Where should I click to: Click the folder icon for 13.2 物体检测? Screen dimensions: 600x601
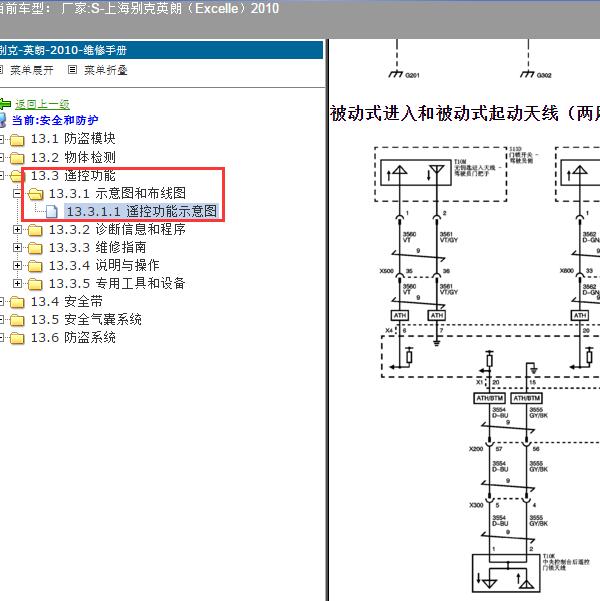coord(17,158)
